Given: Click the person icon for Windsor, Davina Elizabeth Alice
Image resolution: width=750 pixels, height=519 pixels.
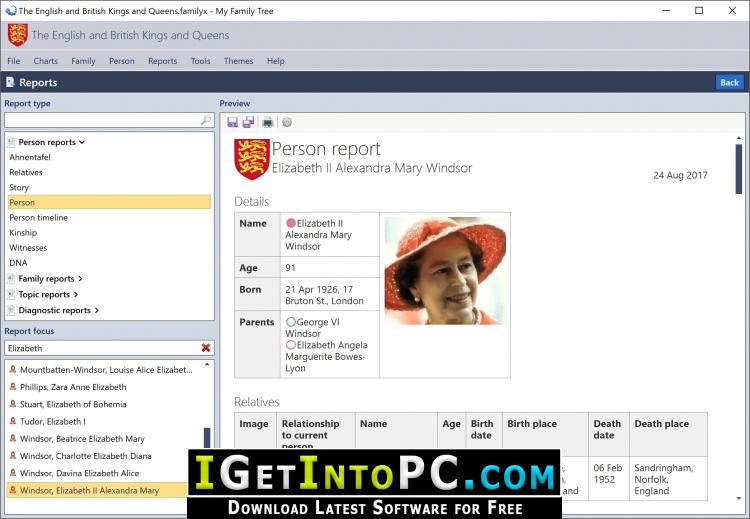Looking at the screenshot, I should point(13,473).
